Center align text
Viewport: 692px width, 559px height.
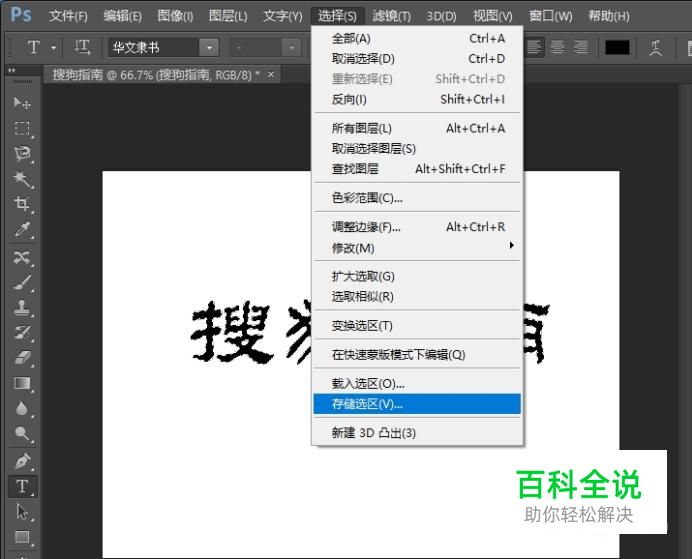[x=557, y=47]
